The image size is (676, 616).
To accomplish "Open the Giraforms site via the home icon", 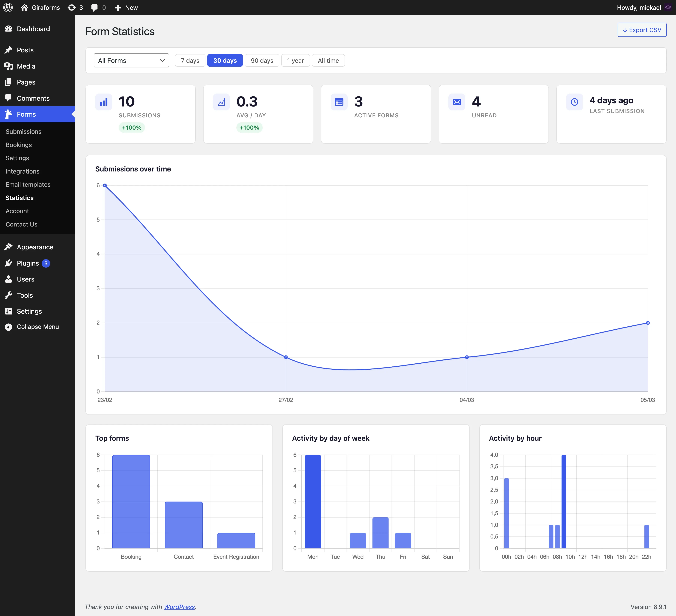I will tap(24, 7).
